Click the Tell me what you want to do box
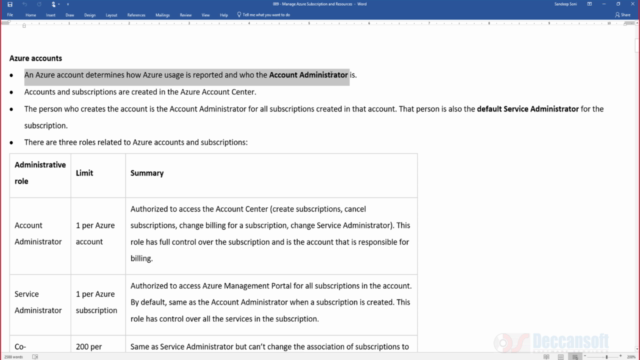 pos(264,15)
